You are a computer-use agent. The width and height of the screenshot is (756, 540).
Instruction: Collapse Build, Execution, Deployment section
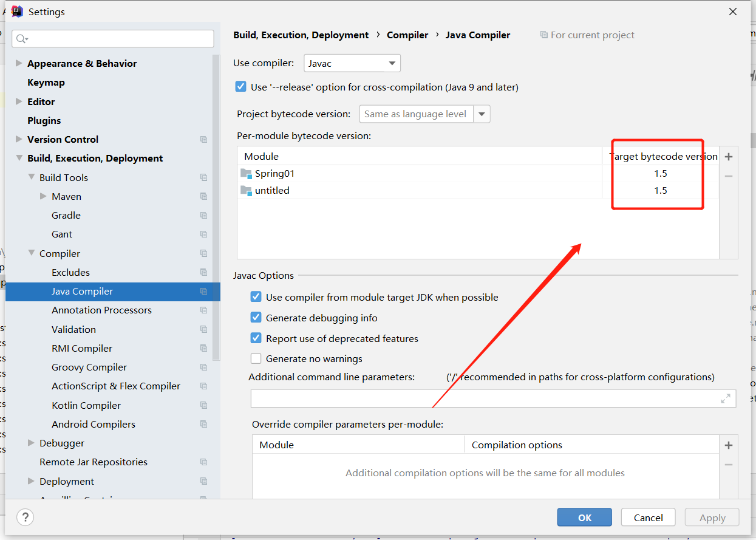(x=19, y=158)
